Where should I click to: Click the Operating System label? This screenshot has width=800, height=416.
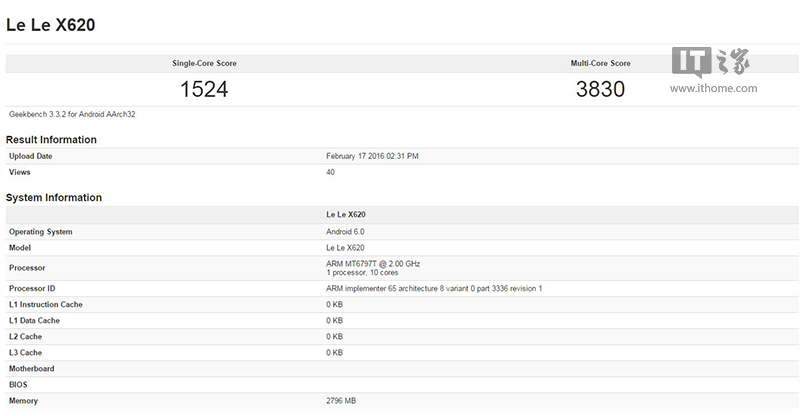[x=41, y=232]
